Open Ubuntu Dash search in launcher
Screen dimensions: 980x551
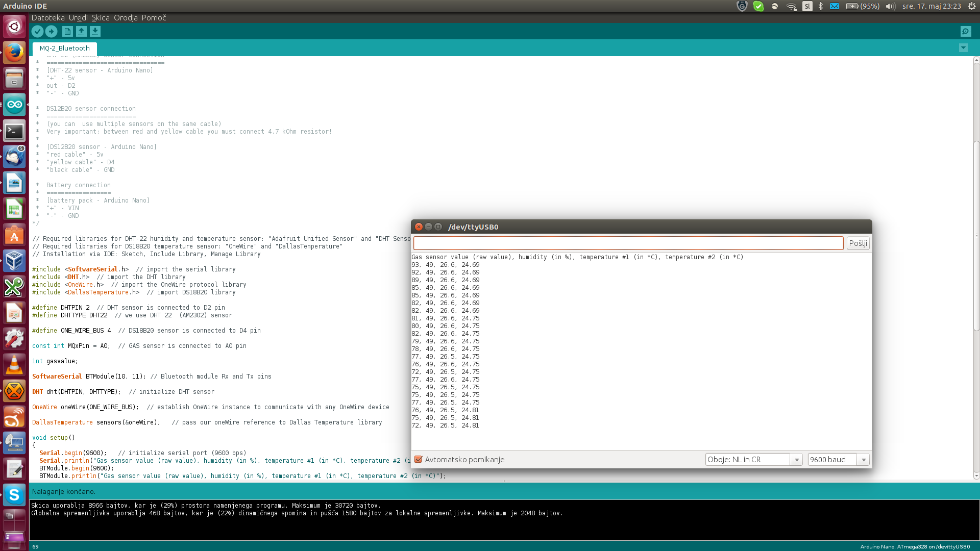coord(14,27)
